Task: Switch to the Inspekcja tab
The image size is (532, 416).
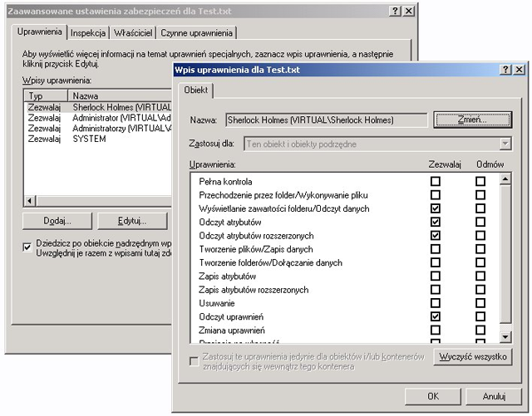Action: pos(87,32)
